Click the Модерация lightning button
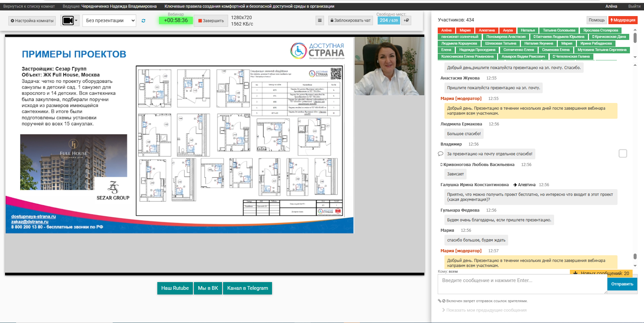Image resolution: width=644 pixels, height=323 pixels. click(x=623, y=20)
